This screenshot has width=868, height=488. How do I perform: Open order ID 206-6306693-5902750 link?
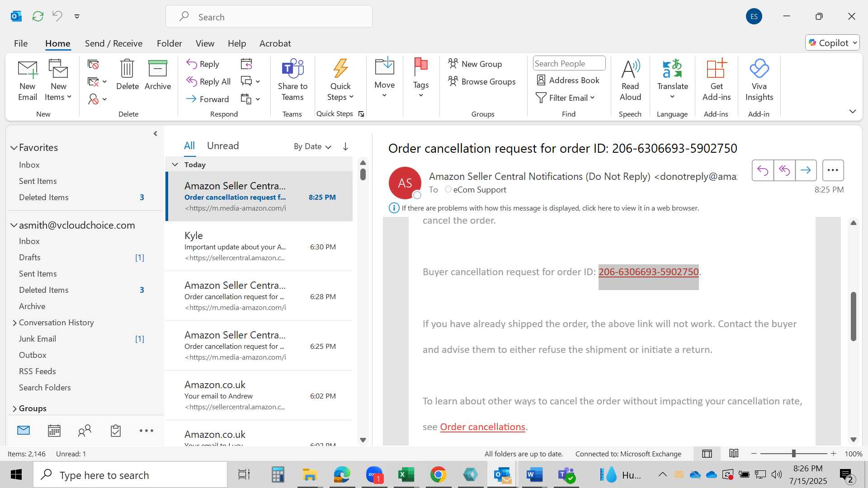click(648, 272)
